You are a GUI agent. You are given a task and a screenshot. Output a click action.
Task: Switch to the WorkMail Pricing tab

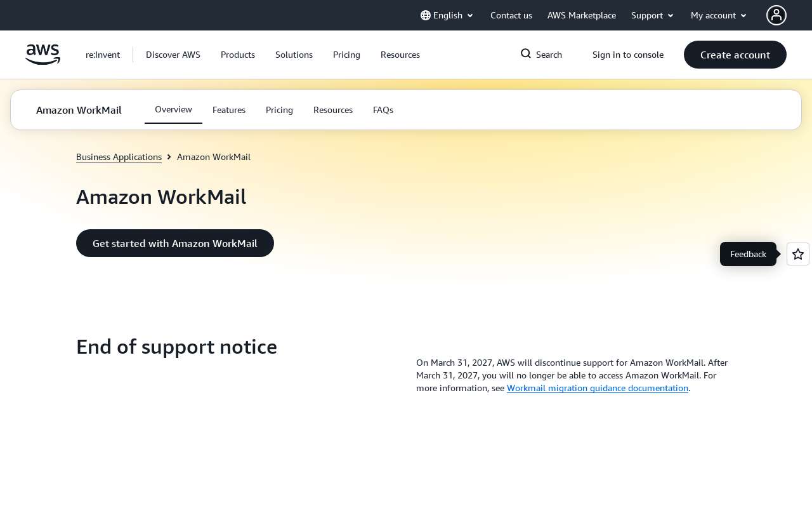pos(279,110)
